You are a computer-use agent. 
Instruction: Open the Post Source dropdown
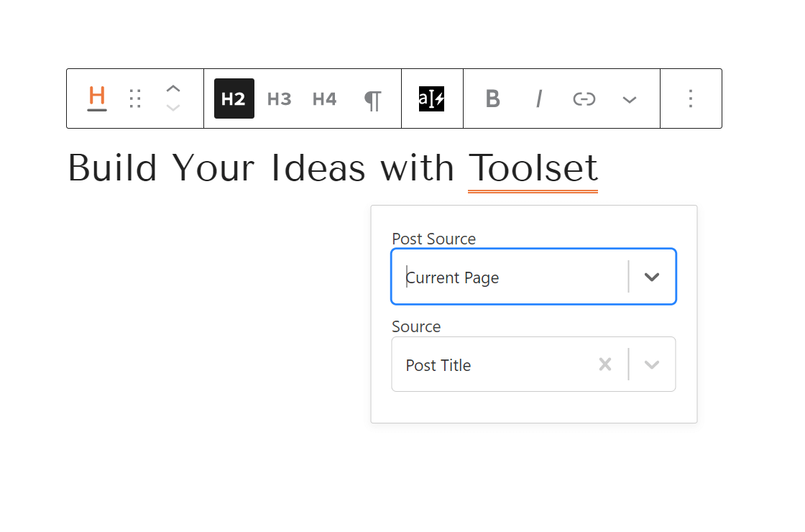click(x=653, y=276)
